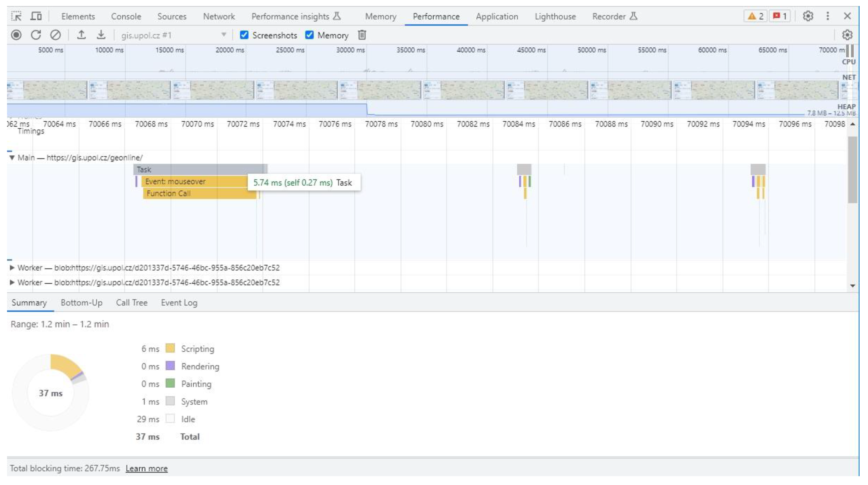Clear the recording with the clear icon
The height and width of the screenshot is (485, 868).
pos(55,35)
